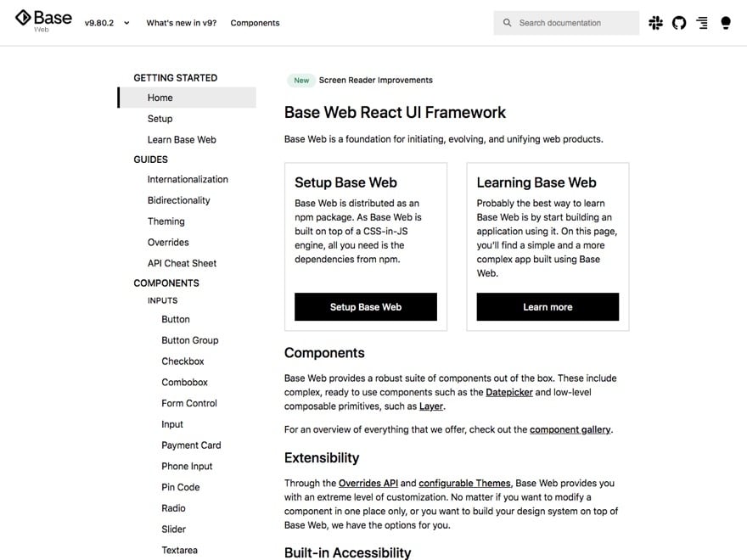Image resolution: width=747 pixels, height=560 pixels.
Task: Open the v9.80.2 version dropdown
Action: [x=107, y=23]
